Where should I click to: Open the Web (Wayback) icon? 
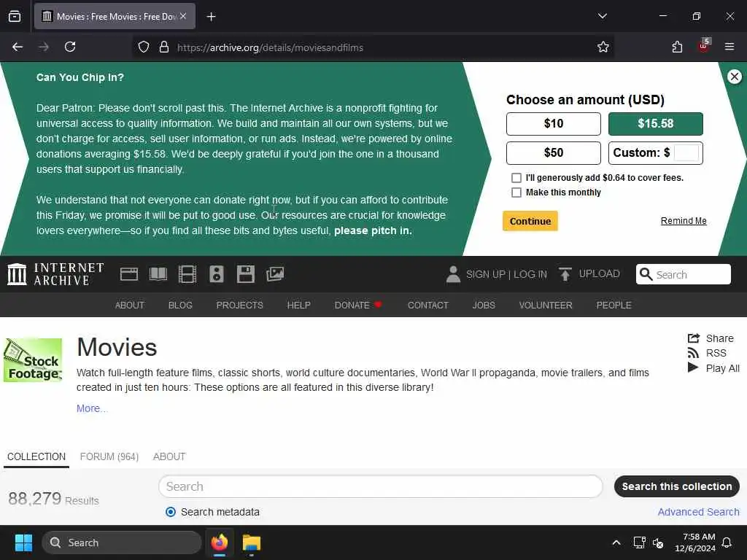[129, 274]
